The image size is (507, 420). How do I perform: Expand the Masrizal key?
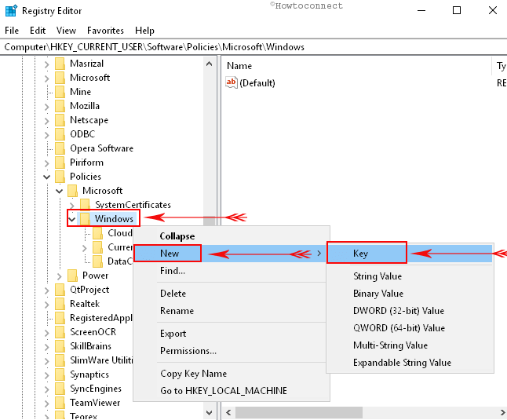(47, 64)
